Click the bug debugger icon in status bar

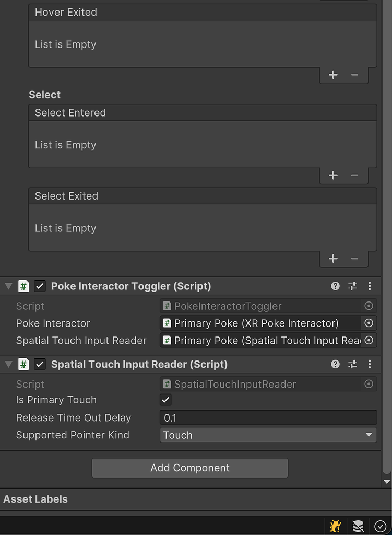tap(336, 526)
